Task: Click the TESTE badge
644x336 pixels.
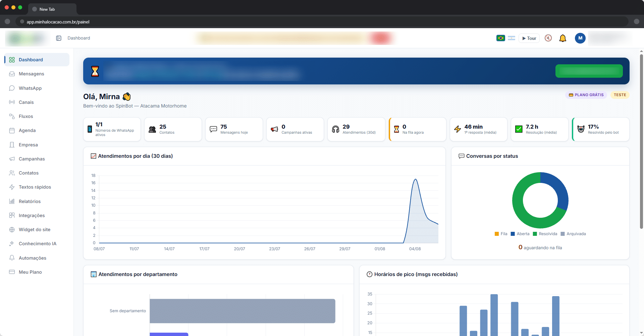Action: point(620,95)
